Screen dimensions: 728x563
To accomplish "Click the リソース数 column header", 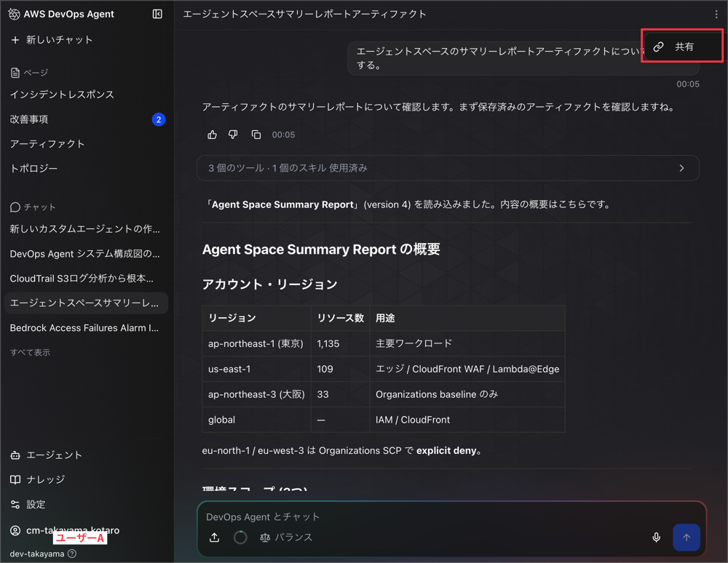I will pos(340,318).
